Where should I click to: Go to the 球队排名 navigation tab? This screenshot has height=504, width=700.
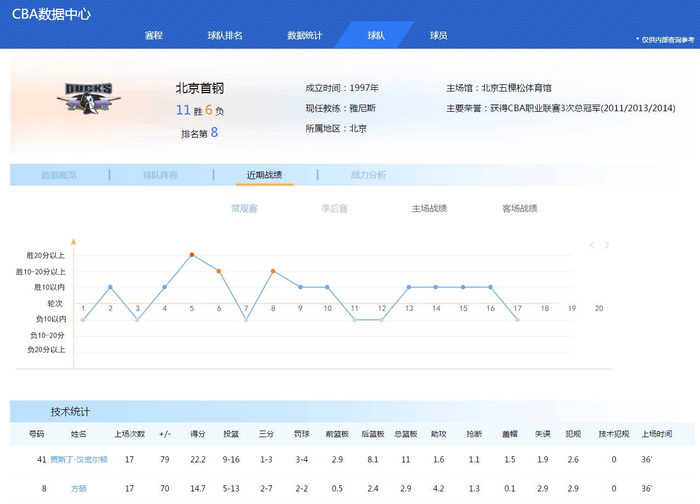click(x=225, y=35)
